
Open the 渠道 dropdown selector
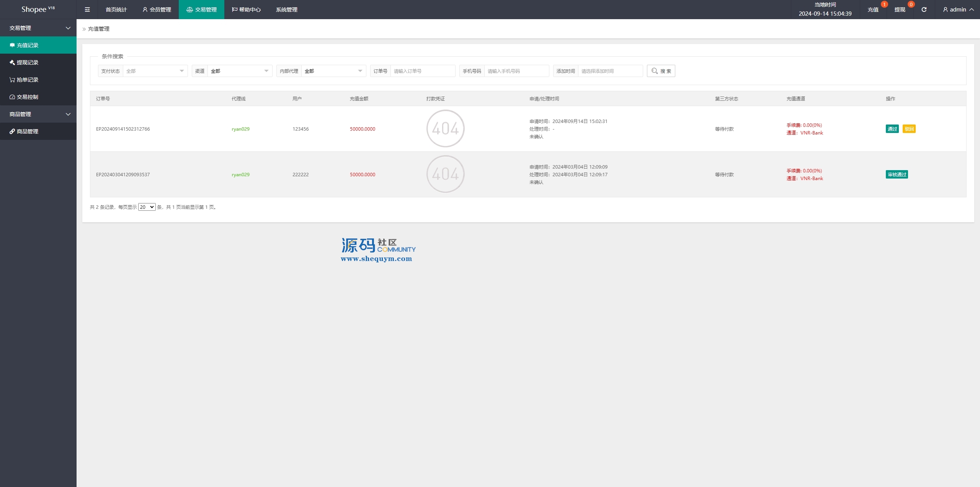pyautogui.click(x=239, y=71)
